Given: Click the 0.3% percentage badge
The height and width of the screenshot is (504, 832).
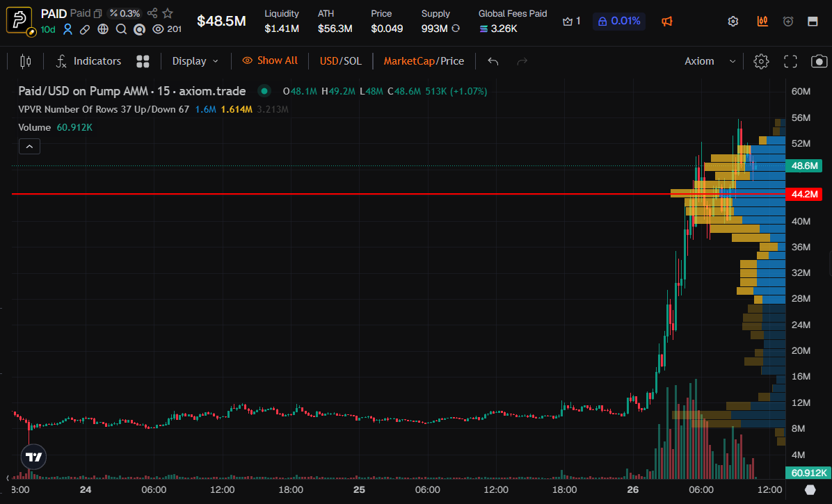Looking at the screenshot, I should (x=125, y=13).
